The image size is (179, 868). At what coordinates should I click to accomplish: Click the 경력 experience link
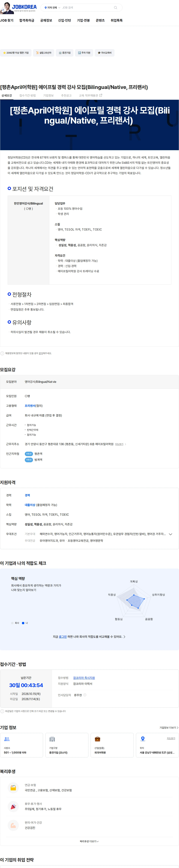coord(27,495)
